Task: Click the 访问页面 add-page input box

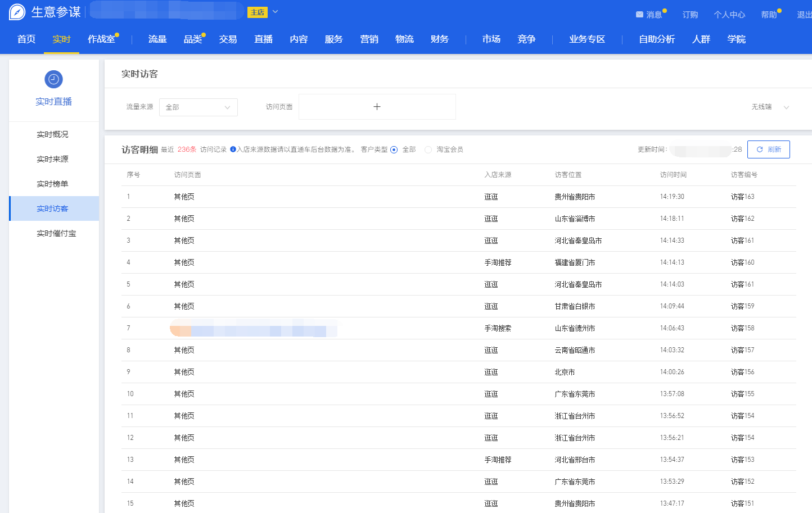Action: tap(377, 107)
